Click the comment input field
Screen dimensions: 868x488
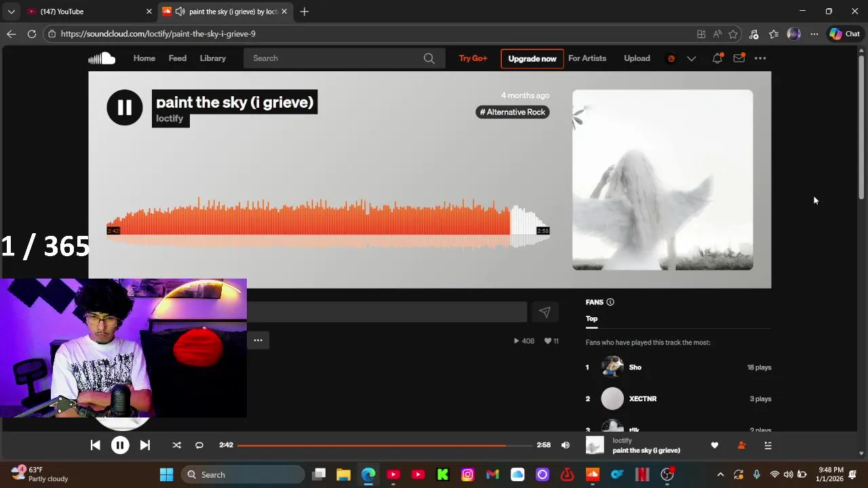click(x=387, y=312)
